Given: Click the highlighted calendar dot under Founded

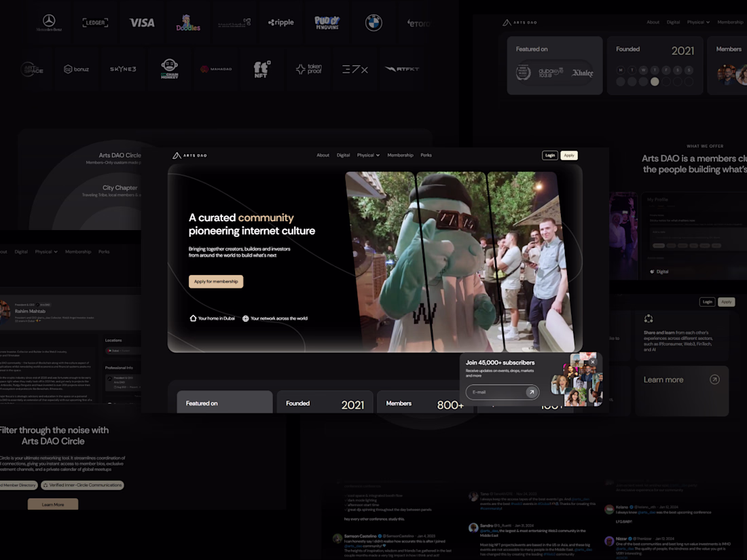Looking at the screenshot, I should click(x=655, y=81).
